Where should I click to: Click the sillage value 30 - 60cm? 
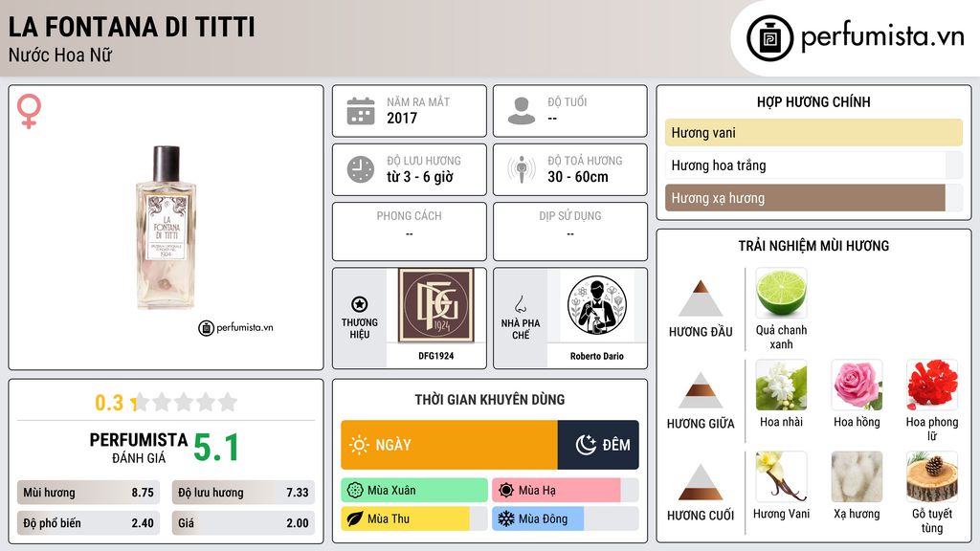(578, 177)
